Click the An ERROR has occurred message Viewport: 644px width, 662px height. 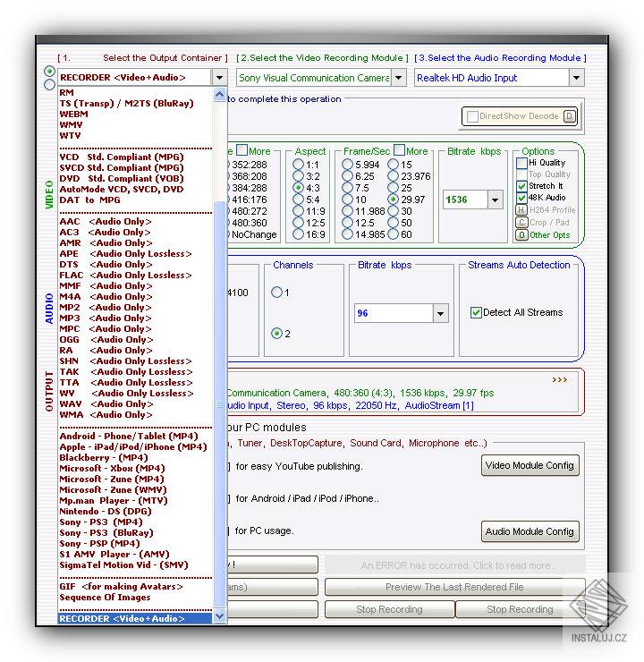[x=457, y=565]
